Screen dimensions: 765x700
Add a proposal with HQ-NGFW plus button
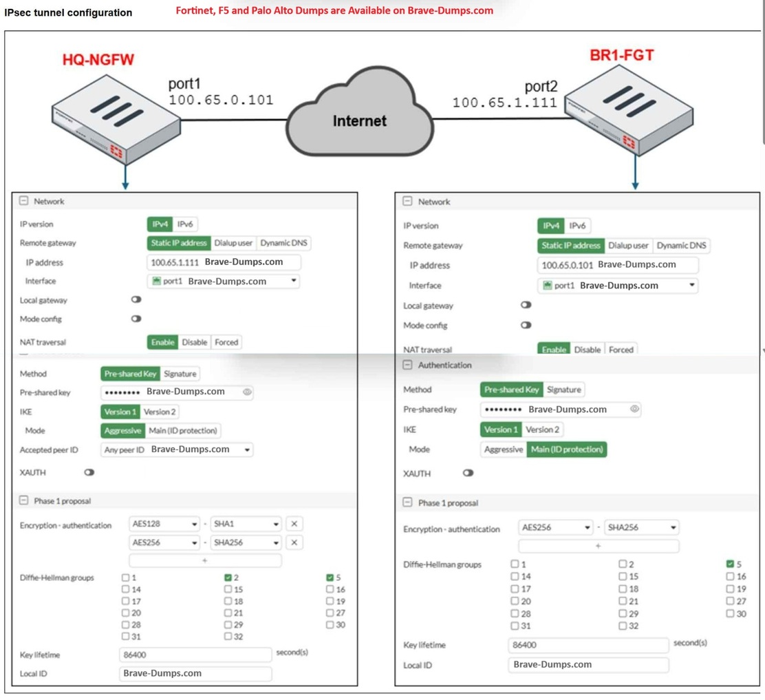coord(205,561)
